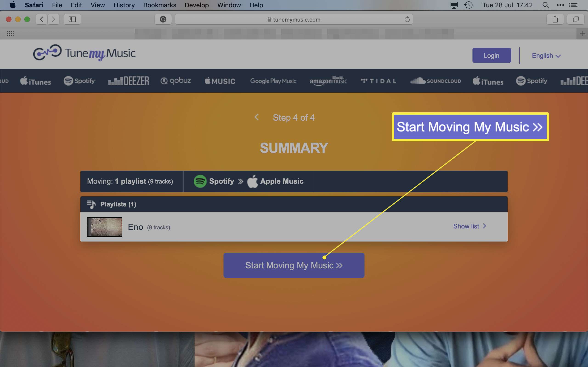Expand the English language dropdown
The height and width of the screenshot is (367, 588).
tap(546, 55)
